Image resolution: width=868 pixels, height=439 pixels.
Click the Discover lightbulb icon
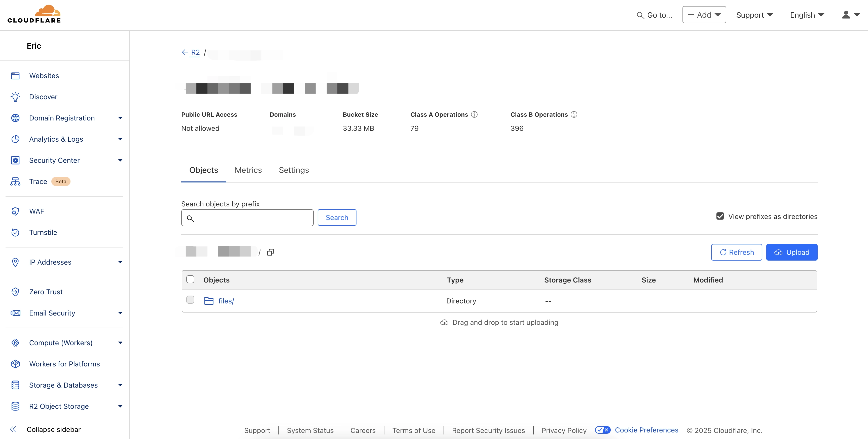click(16, 97)
